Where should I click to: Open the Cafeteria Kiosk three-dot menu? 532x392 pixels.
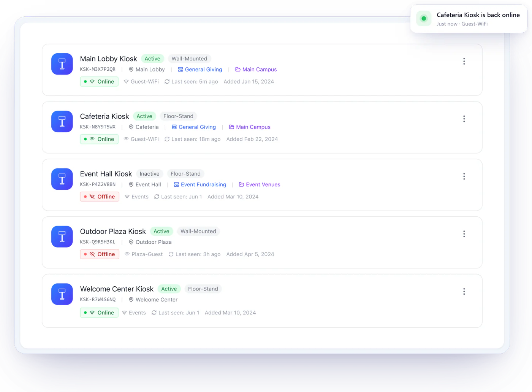pyautogui.click(x=464, y=119)
